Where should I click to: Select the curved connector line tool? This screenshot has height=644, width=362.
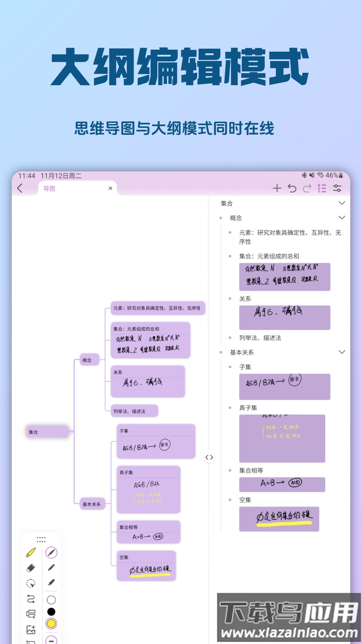[31, 599]
